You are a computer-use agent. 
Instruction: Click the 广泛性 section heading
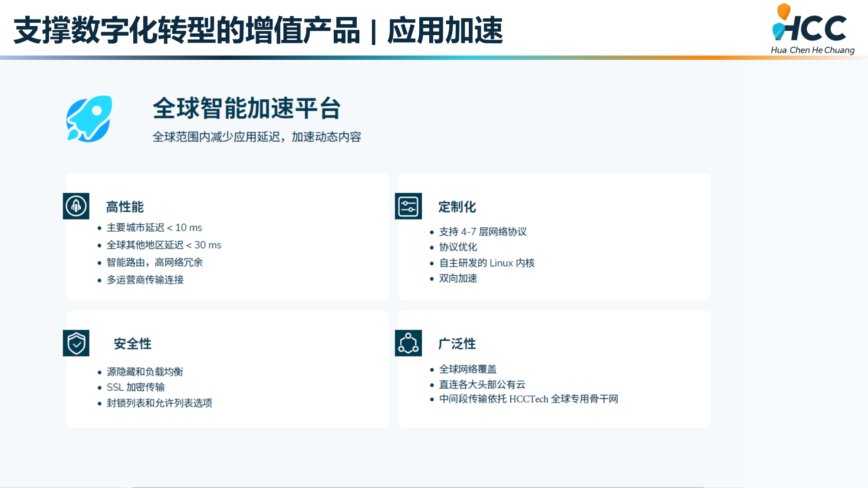pyautogui.click(x=457, y=344)
